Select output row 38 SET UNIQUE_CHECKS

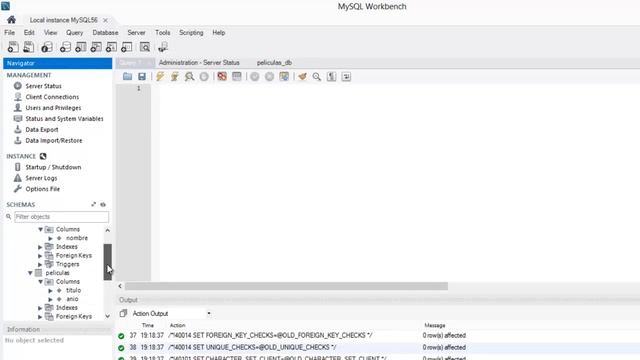pyautogui.click(x=378, y=347)
